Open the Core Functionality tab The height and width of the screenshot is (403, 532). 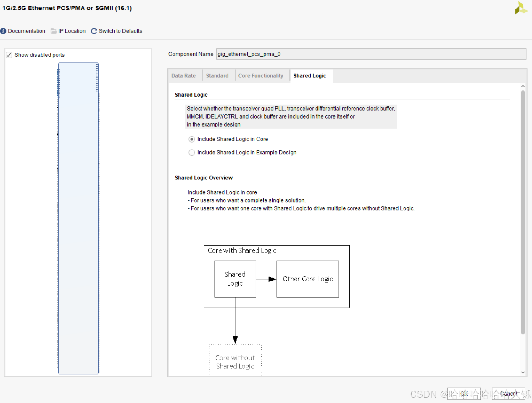tap(261, 76)
